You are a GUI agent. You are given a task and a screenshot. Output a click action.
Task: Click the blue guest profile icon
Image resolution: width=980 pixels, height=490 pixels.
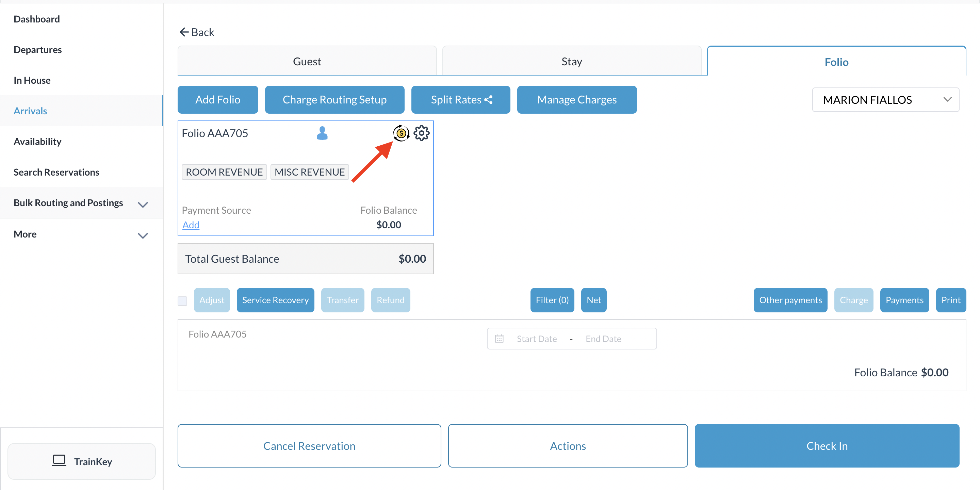click(x=322, y=133)
